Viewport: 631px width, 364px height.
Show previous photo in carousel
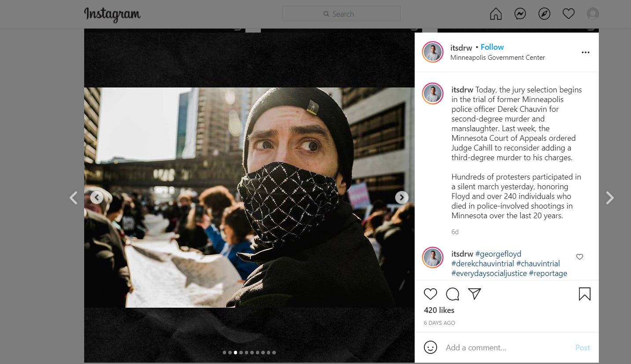(x=97, y=198)
